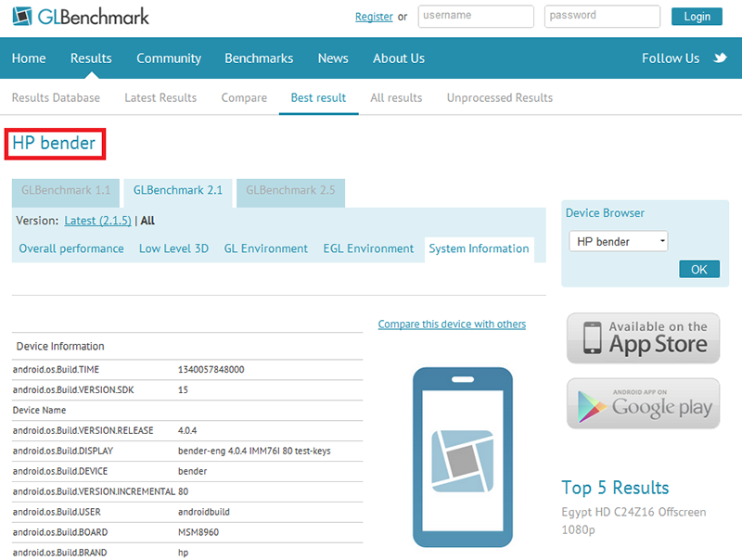Image resolution: width=742 pixels, height=560 pixels.
Task: Open the Overall performance tab
Action: tap(71, 248)
